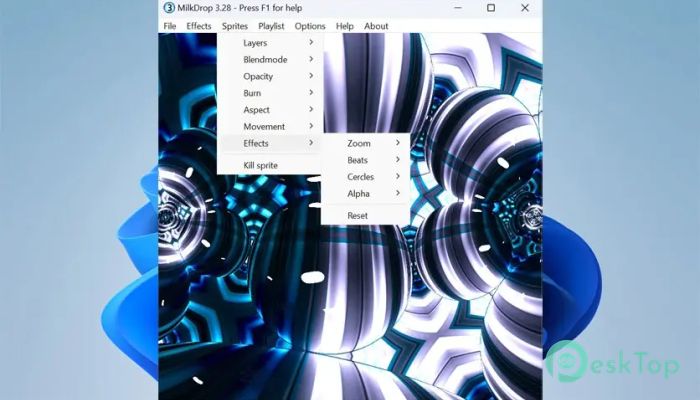Choose Reset in the Effects submenu
This screenshot has height=400, width=700.
[x=365, y=216]
